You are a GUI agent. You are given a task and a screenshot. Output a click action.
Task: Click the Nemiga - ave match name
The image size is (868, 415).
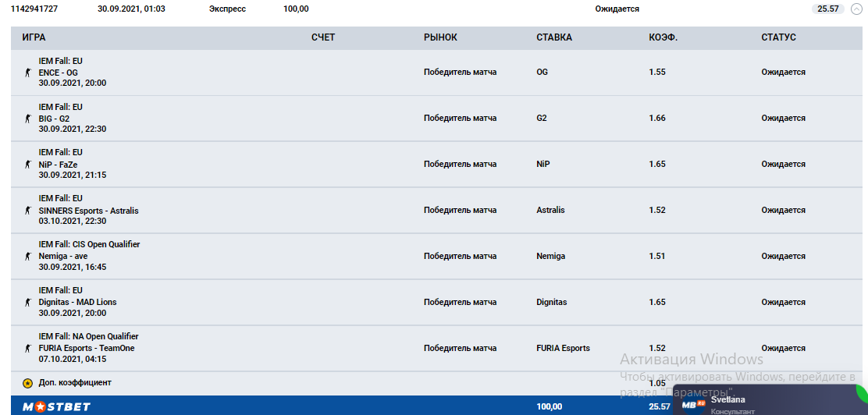62,256
